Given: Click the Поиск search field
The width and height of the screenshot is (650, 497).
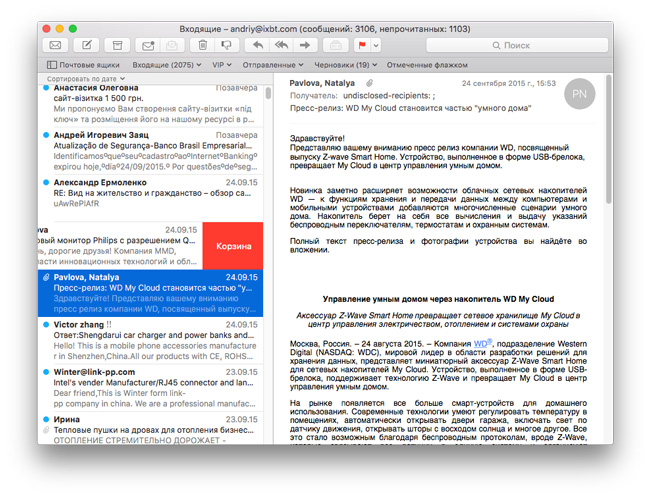Looking at the screenshot, I should [517, 45].
